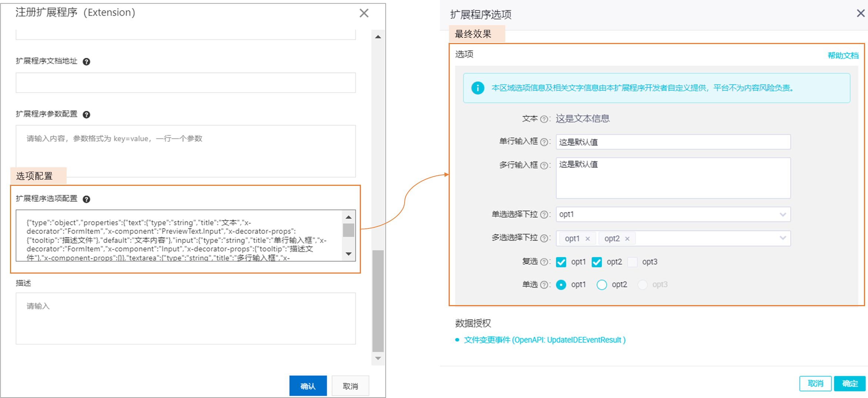
Task: Uncheck the opt1 checkbox in 复选
Action: [561, 262]
